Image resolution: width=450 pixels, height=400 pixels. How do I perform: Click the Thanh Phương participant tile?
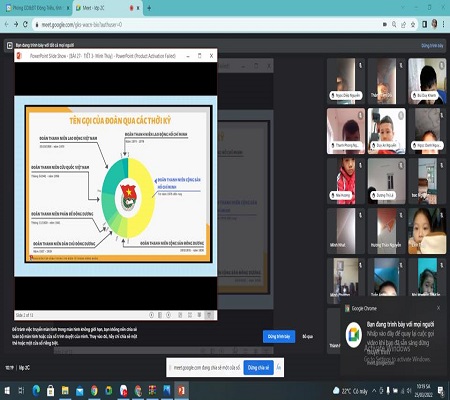[x=346, y=131]
